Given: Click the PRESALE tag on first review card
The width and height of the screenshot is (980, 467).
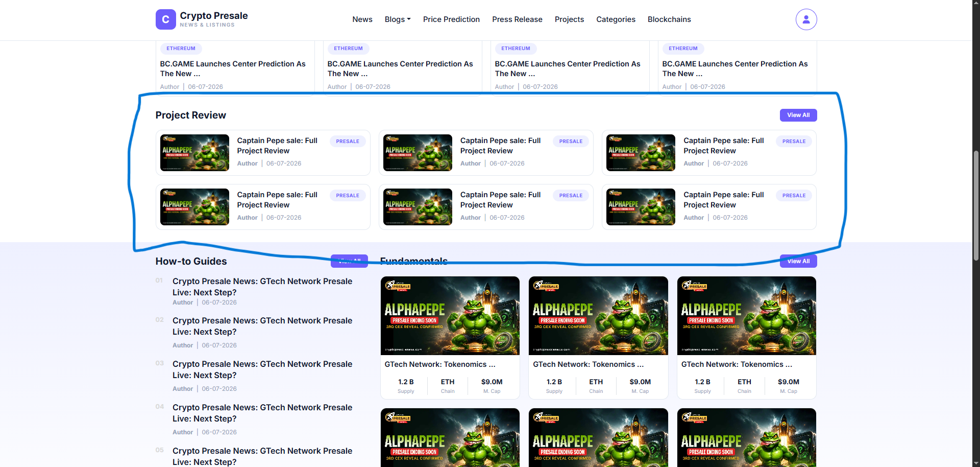Looking at the screenshot, I should [348, 142].
